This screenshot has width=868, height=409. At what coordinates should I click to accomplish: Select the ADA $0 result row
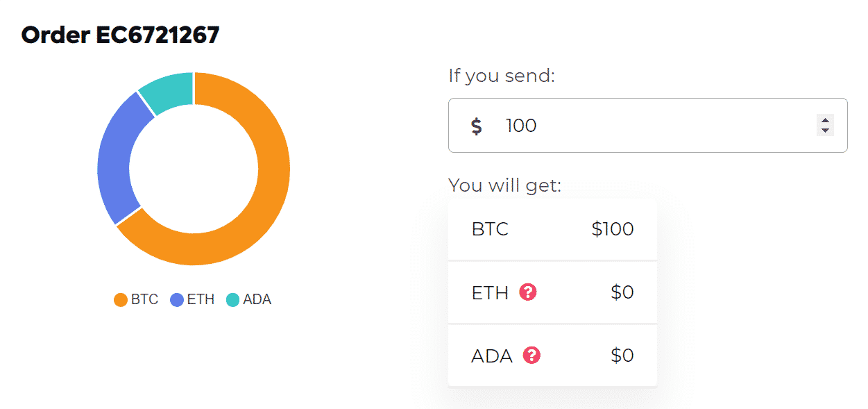(552, 356)
